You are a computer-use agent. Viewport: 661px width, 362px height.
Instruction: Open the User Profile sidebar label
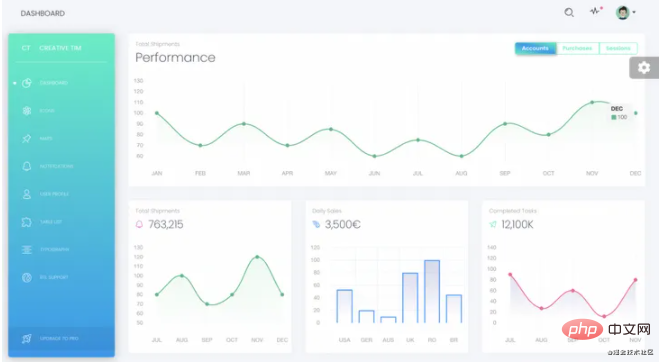pos(54,194)
